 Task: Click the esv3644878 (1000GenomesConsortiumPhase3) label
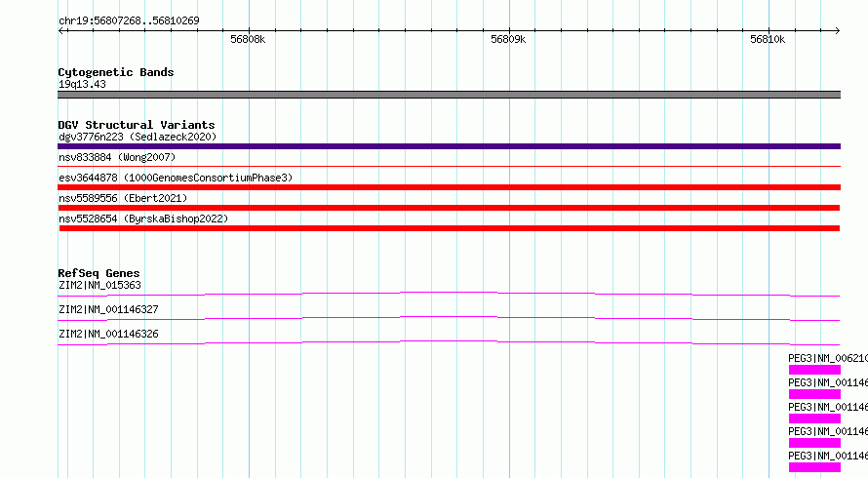tap(176, 178)
